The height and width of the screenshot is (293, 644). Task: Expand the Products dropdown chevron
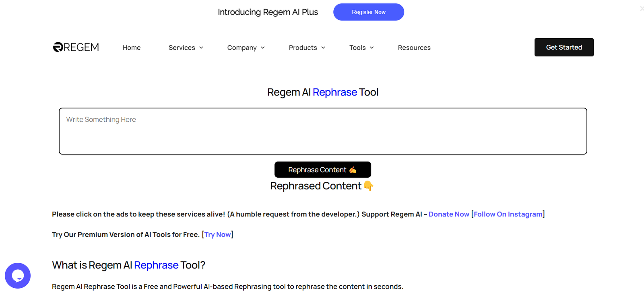coord(323,48)
